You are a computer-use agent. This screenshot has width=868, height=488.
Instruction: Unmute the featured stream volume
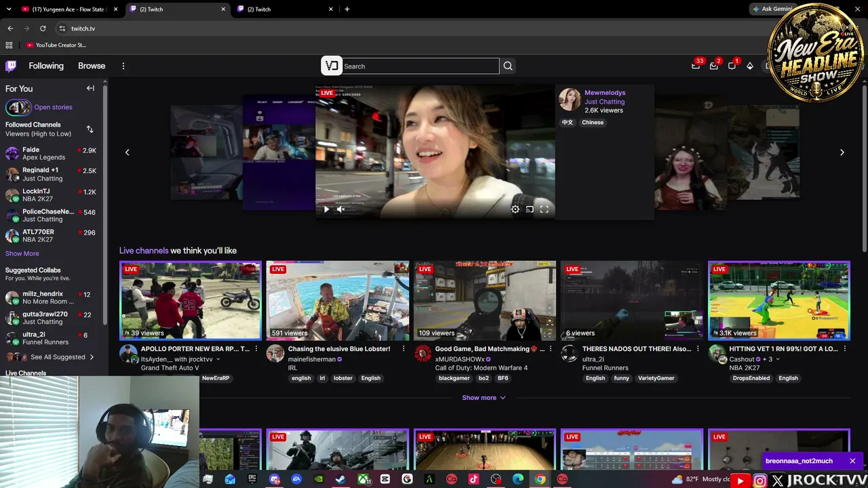click(341, 209)
